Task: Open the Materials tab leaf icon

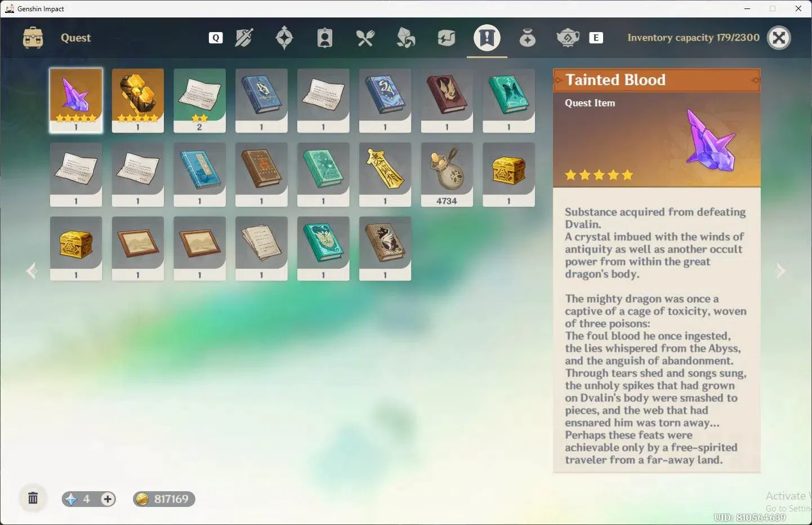Action: click(x=406, y=38)
